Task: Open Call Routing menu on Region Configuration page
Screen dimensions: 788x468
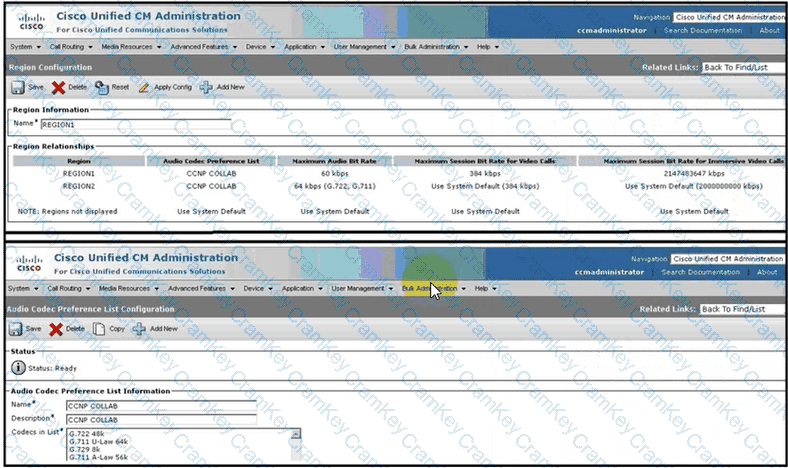Action: point(68,46)
